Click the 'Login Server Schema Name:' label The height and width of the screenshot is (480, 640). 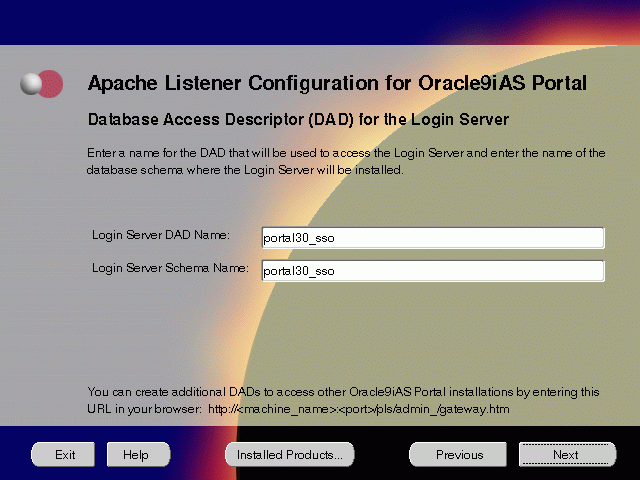[170, 268]
